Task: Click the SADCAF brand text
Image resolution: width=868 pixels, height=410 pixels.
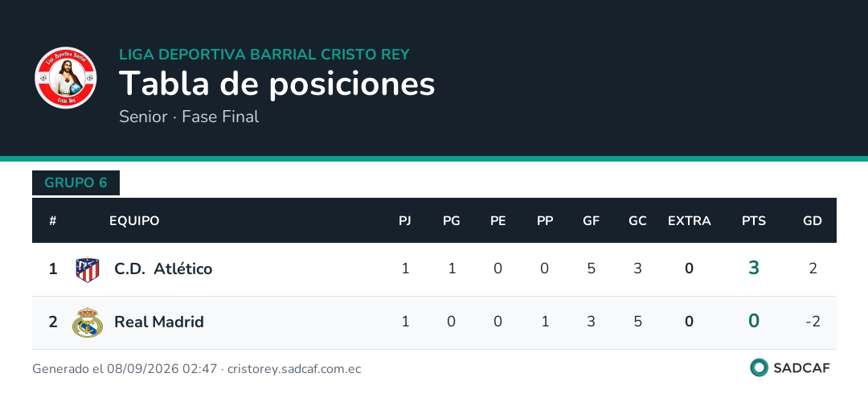Action: (801, 368)
